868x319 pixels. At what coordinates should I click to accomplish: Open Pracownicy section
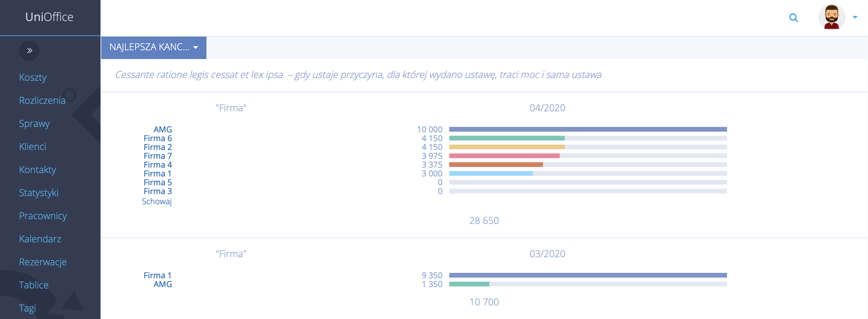pos(43,216)
